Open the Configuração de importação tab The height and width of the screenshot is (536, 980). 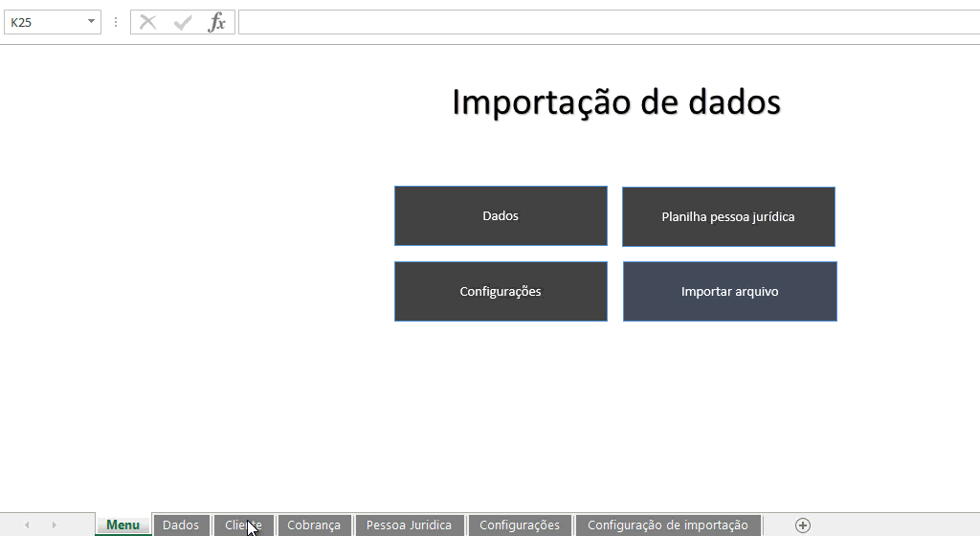[667, 525]
